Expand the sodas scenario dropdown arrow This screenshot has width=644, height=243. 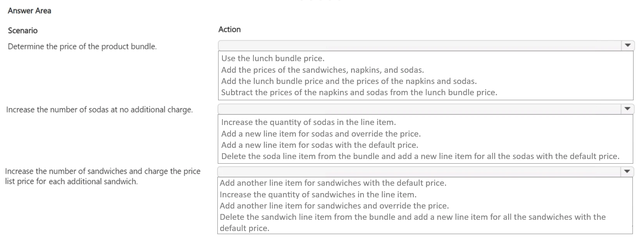628,109
